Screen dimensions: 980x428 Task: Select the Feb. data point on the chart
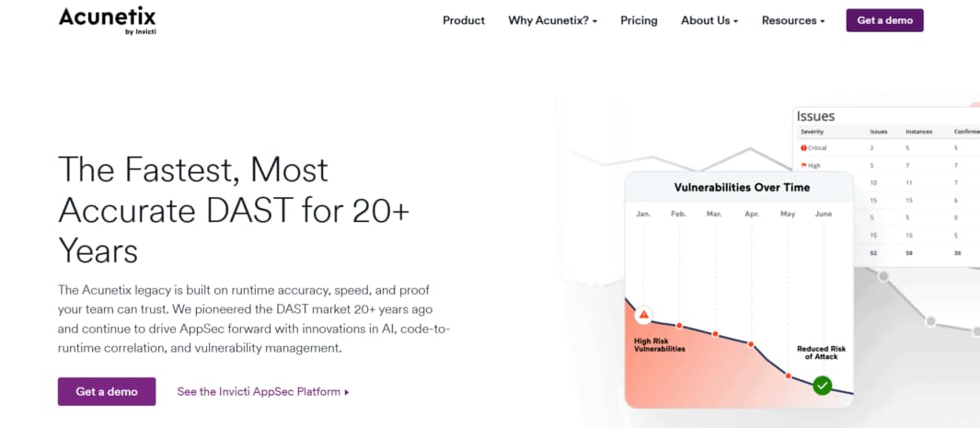point(679,326)
